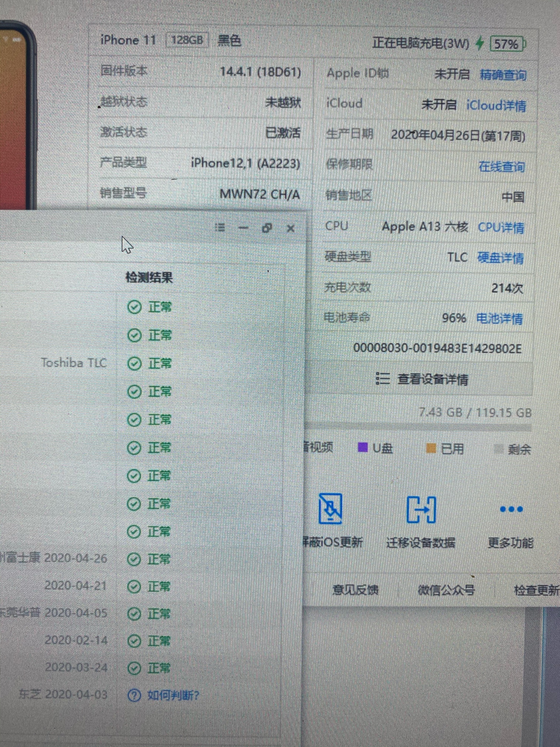Restore the detection result dialog window
Image resolution: width=560 pixels, height=747 pixels.
click(267, 228)
